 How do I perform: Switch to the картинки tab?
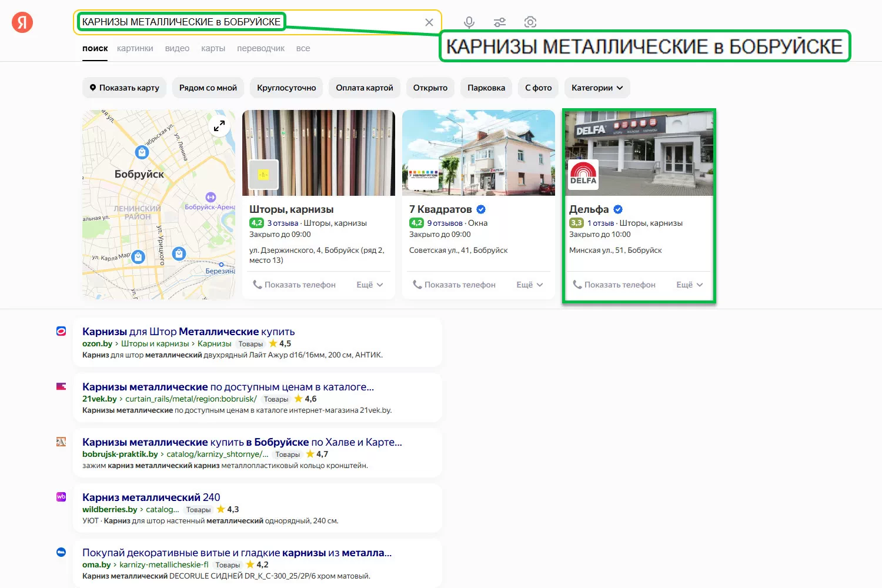click(135, 48)
